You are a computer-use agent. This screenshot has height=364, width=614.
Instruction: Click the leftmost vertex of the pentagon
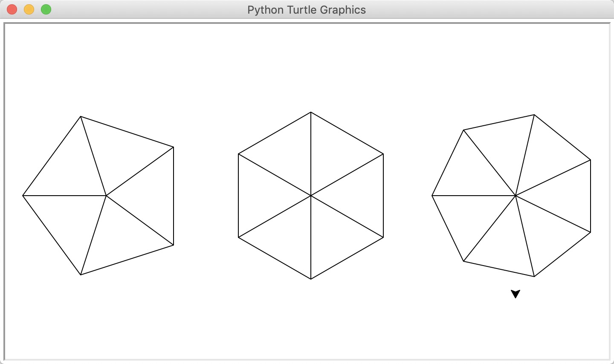(23, 195)
